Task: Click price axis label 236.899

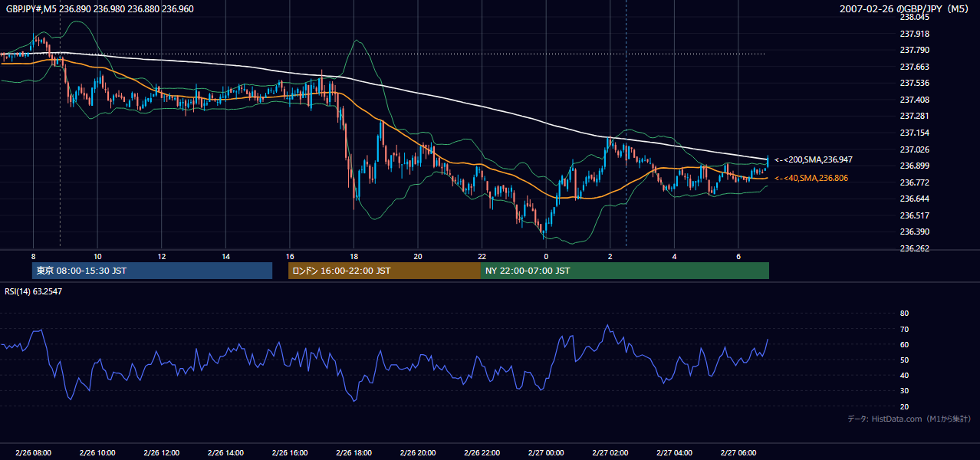Action: (914, 166)
